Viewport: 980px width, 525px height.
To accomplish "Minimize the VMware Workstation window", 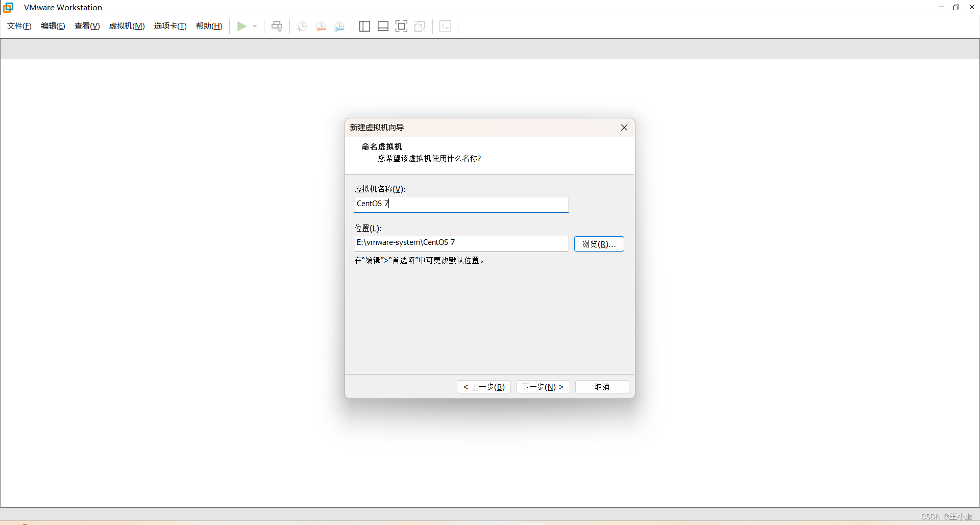I will (x=942, y=7).
